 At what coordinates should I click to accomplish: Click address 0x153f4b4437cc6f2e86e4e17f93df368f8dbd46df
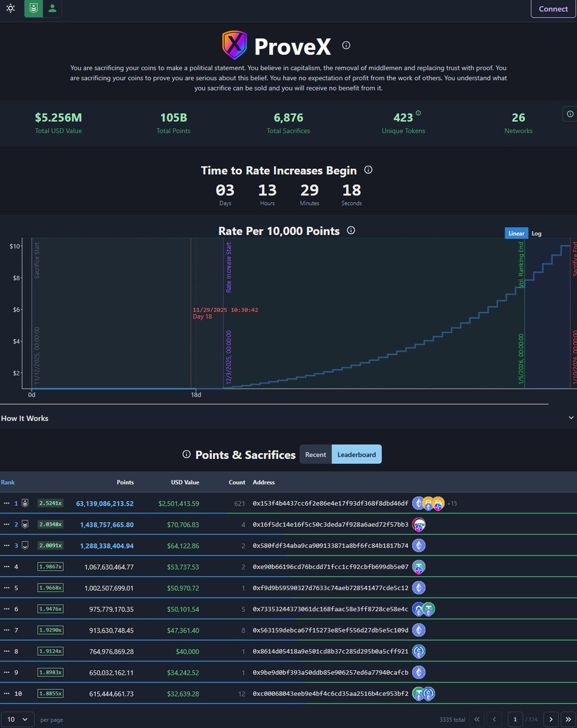tap(330, 503)
